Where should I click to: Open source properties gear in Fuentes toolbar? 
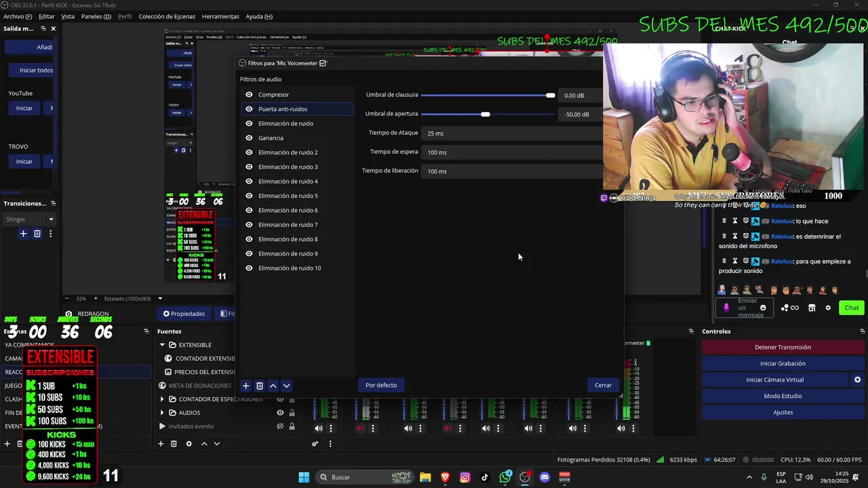(x=189, y=444)
